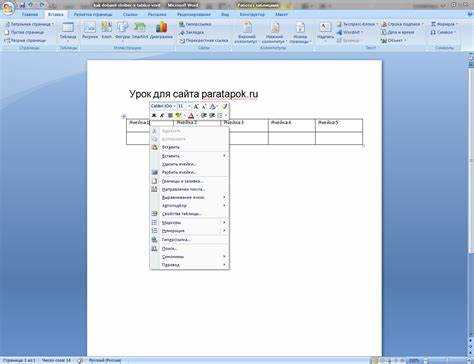Insert a Перекрестная ссылка cross-reference
474x364 pixels.
pyautogui.click(x=204, y=41)
